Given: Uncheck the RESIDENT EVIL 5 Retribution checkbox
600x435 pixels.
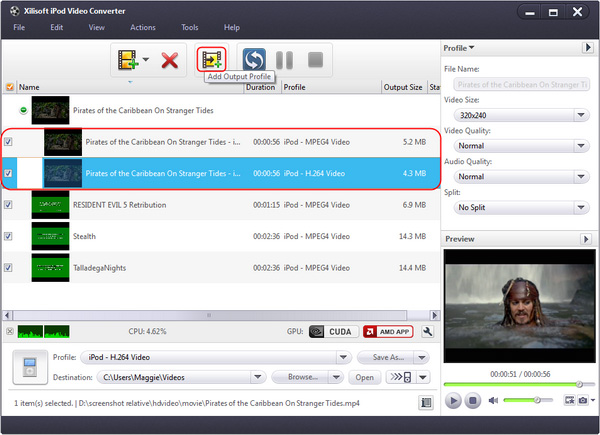Looking at the screenshot, I should pyautogui.click(x=10, y=205).
